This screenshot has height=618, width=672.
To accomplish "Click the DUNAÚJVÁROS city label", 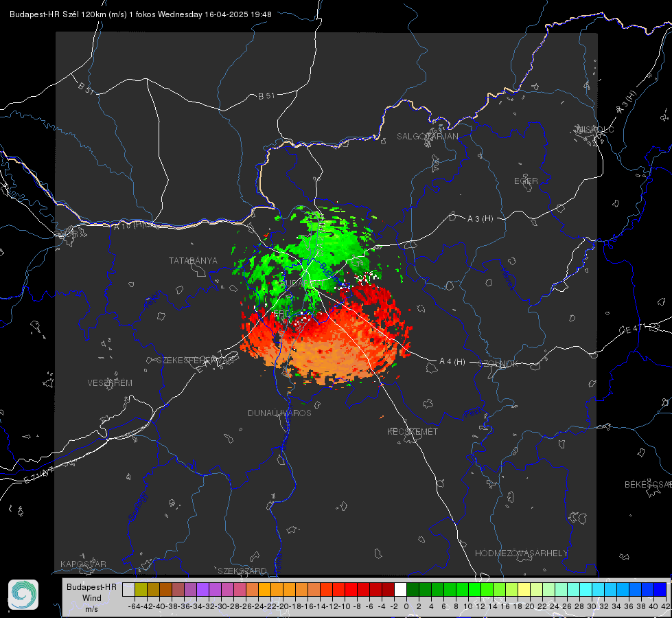I will pos(279,413).
